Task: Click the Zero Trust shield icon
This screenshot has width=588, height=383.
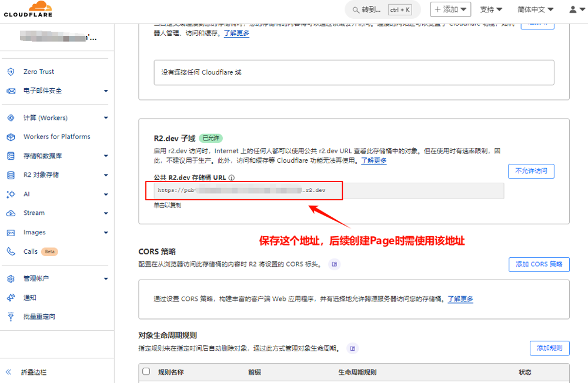Action: (11, 72)
